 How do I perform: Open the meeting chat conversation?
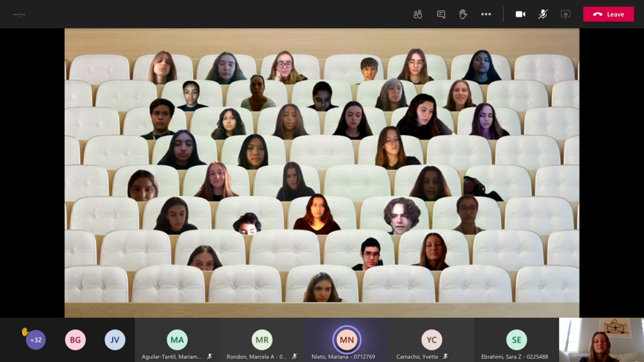pos(441,14)
